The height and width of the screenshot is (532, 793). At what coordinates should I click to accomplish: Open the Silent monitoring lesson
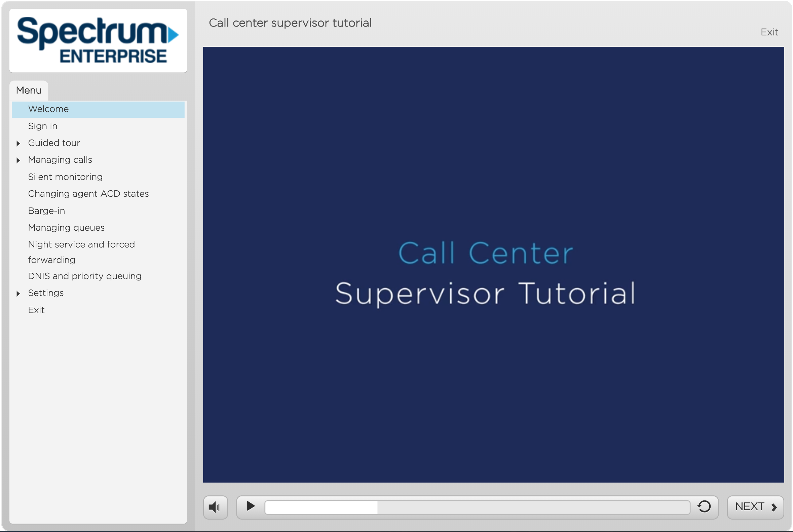[65, 177]
